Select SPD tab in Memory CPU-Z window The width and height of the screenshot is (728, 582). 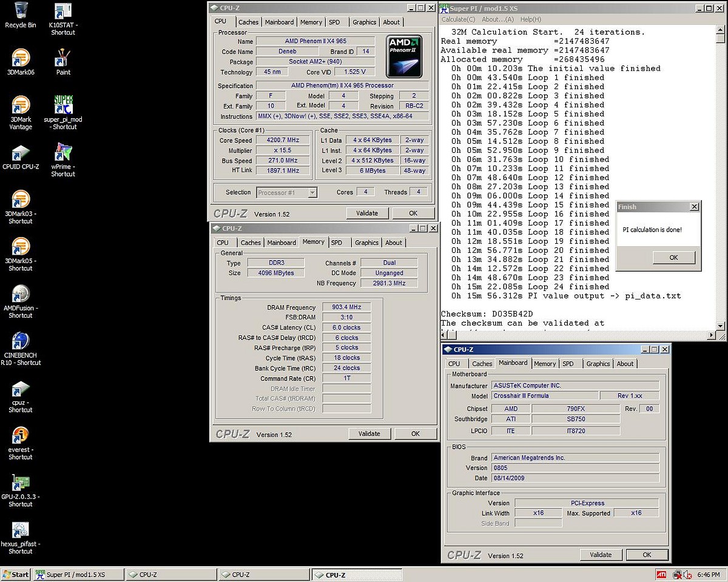337,242
